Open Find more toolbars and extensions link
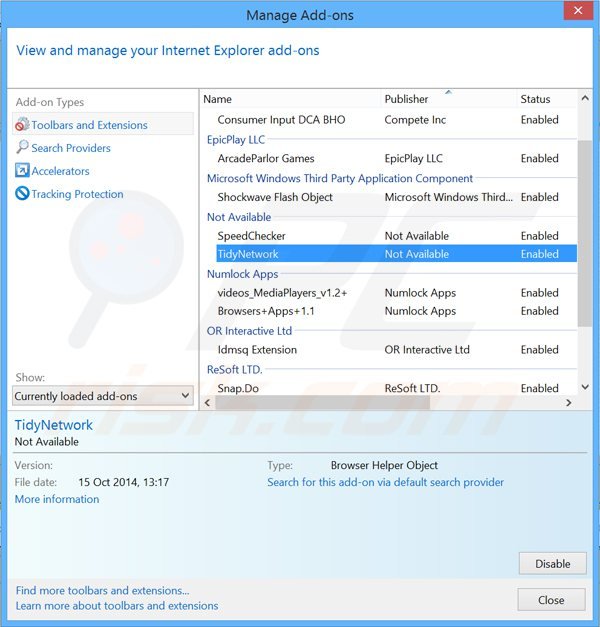The width and height of the screenshot is (600, 627). [102, 590]
